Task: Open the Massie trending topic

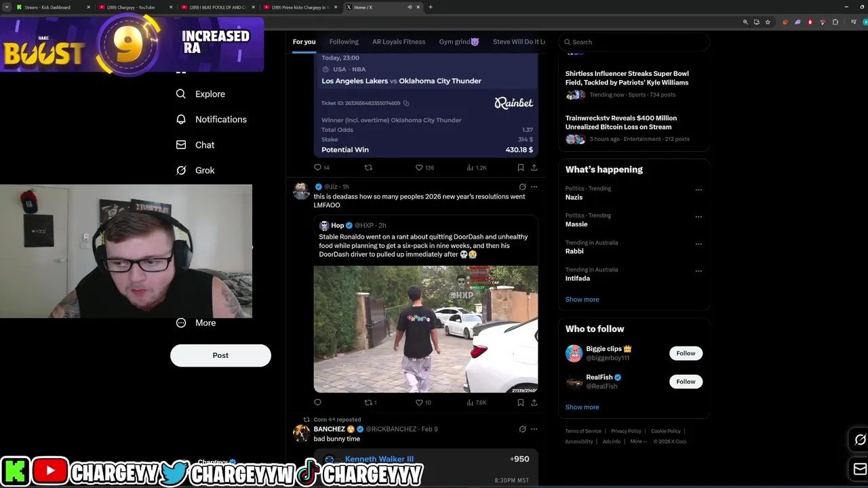Action: [576, 224]
